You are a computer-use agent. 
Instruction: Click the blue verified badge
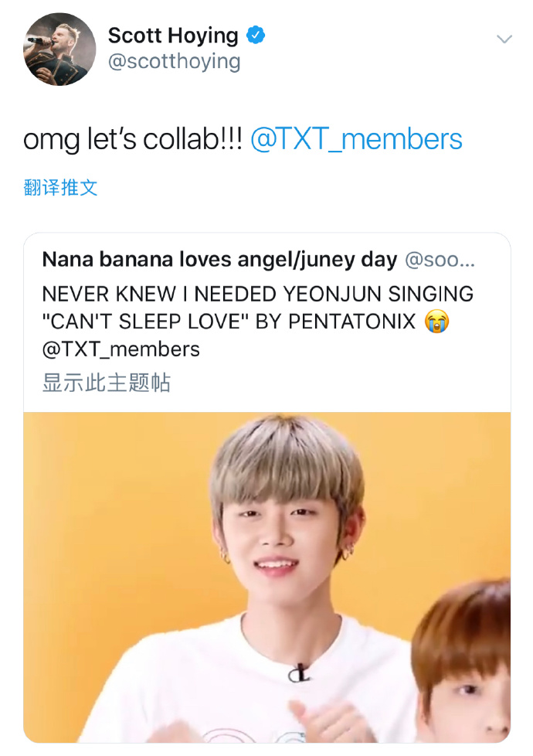(x=255, y=35)
